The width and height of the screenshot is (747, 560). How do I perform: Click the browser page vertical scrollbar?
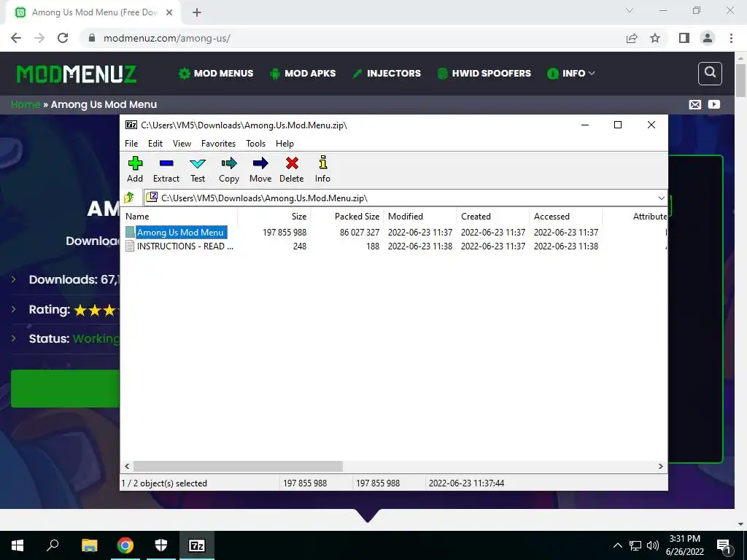click(x=740, y=80)
